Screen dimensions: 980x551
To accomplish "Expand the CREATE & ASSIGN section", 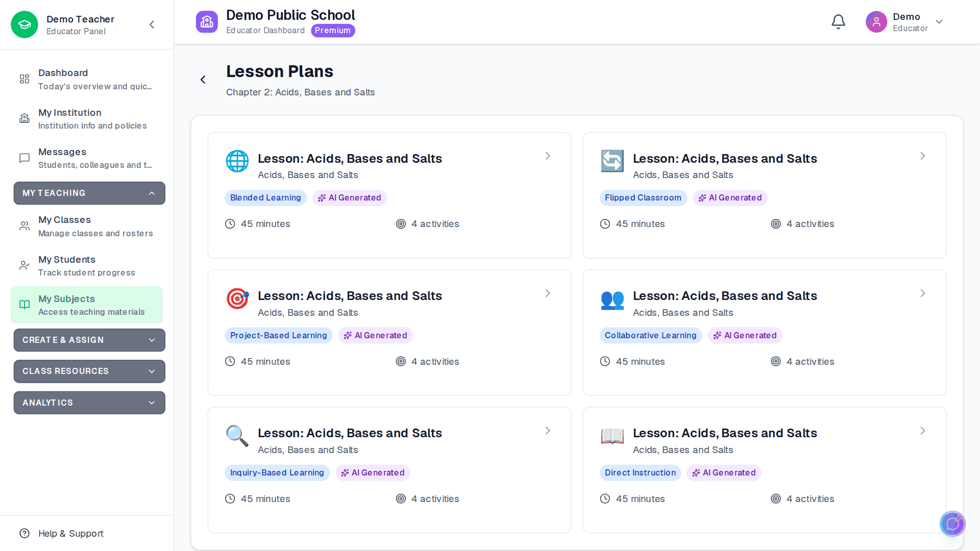I will pos(89,340).
